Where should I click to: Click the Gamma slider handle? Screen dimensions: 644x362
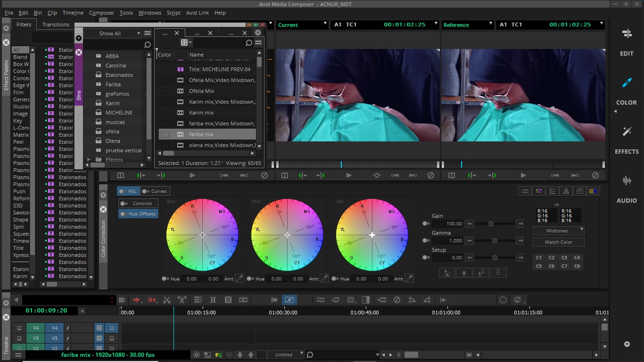point(495,241)
